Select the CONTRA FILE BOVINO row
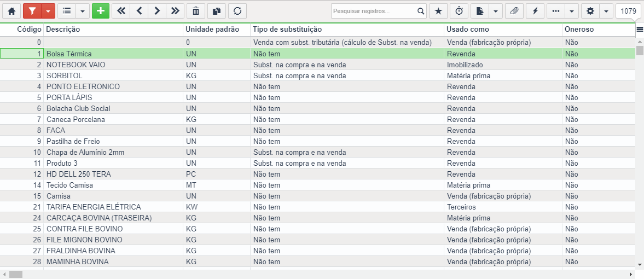 pyautogui.click(x=317, y=229)
